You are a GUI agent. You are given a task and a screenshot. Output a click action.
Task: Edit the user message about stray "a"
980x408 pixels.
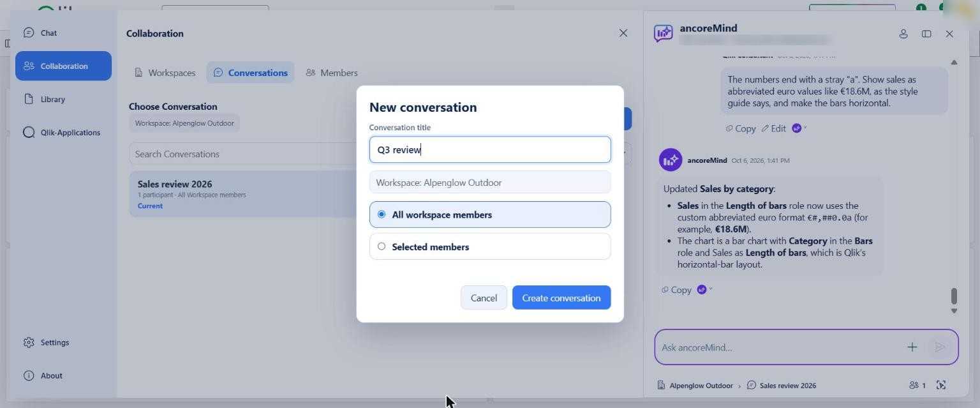[773, 128]
